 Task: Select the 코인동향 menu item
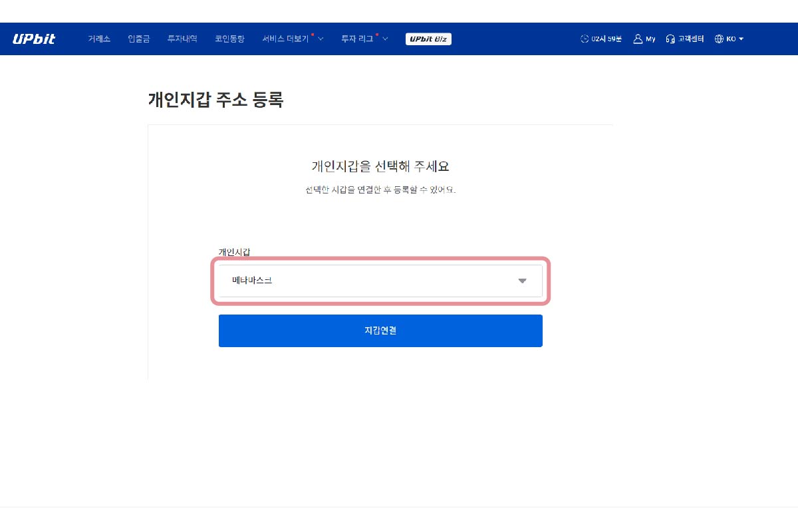[229, 39]
